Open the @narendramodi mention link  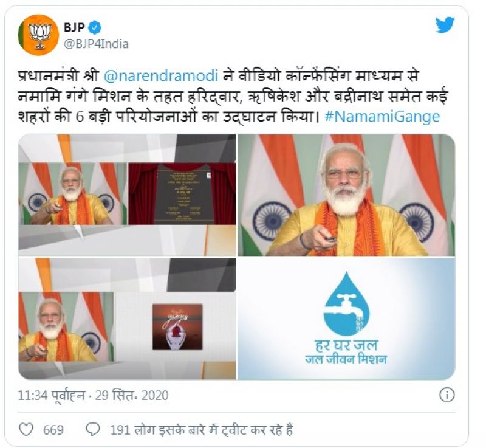click(x=161, y=76)
